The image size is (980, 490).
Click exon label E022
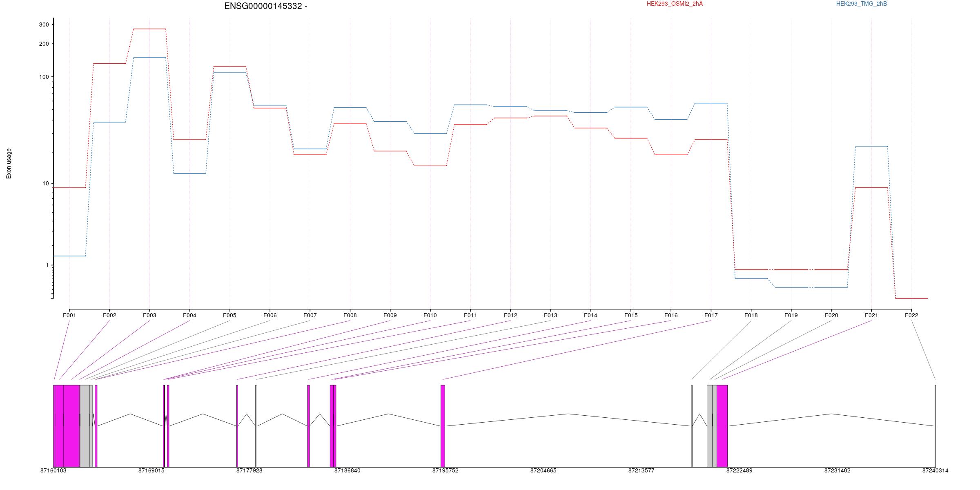pos(911,315)
